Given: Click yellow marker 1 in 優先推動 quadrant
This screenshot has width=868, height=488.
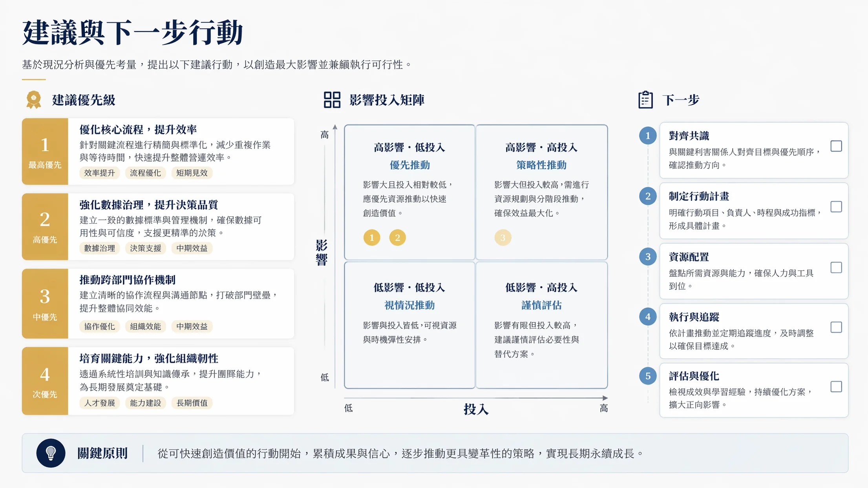Looking at the screenshot, I should [x=372, y=237].
